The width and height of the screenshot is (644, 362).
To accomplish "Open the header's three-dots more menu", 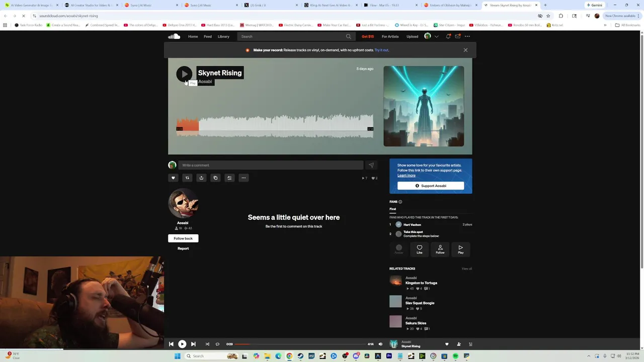I will 467,36.
